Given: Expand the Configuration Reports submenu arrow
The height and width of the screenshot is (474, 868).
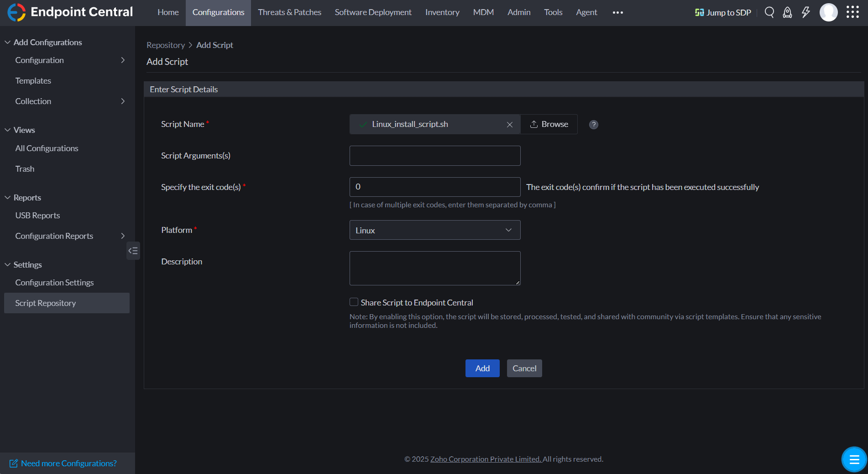Looking at the screenshot, I should [x=123, y=236].
